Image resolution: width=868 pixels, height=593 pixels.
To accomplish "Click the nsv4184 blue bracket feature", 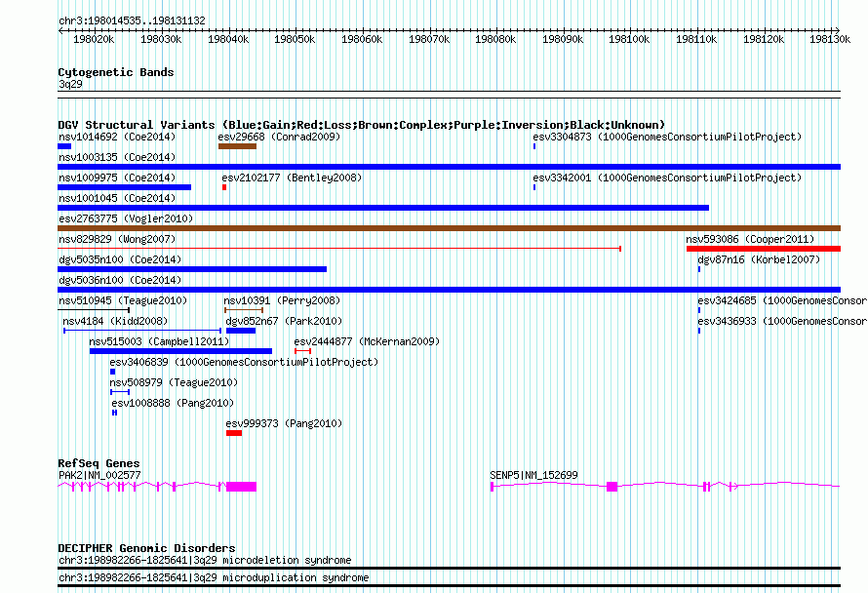I will point(142,331).
